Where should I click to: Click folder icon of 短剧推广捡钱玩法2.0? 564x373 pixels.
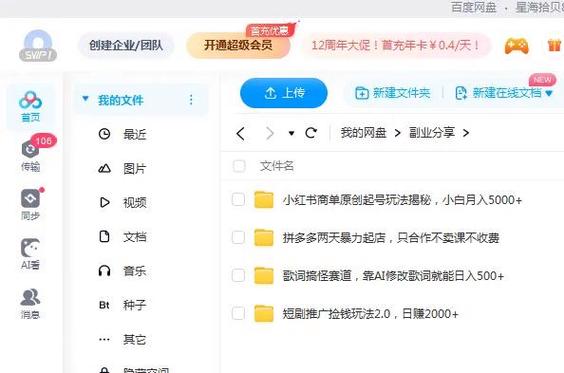point(264,314)
